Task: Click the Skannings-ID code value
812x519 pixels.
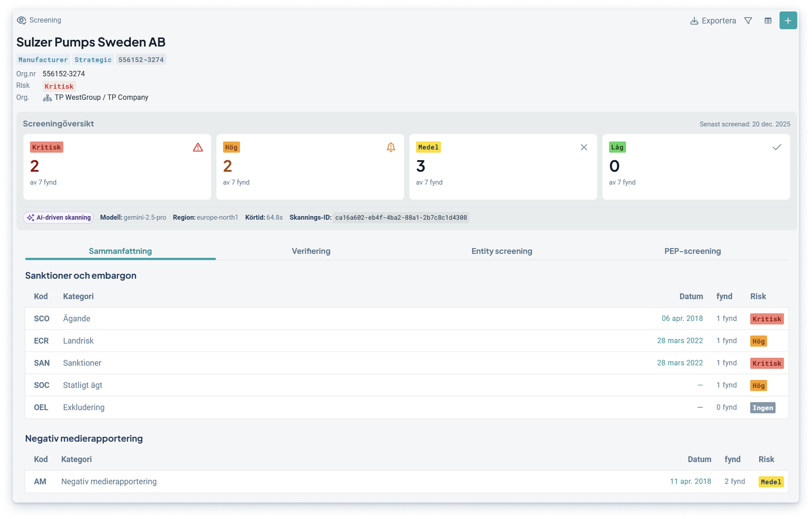Action: pos(401,218)
